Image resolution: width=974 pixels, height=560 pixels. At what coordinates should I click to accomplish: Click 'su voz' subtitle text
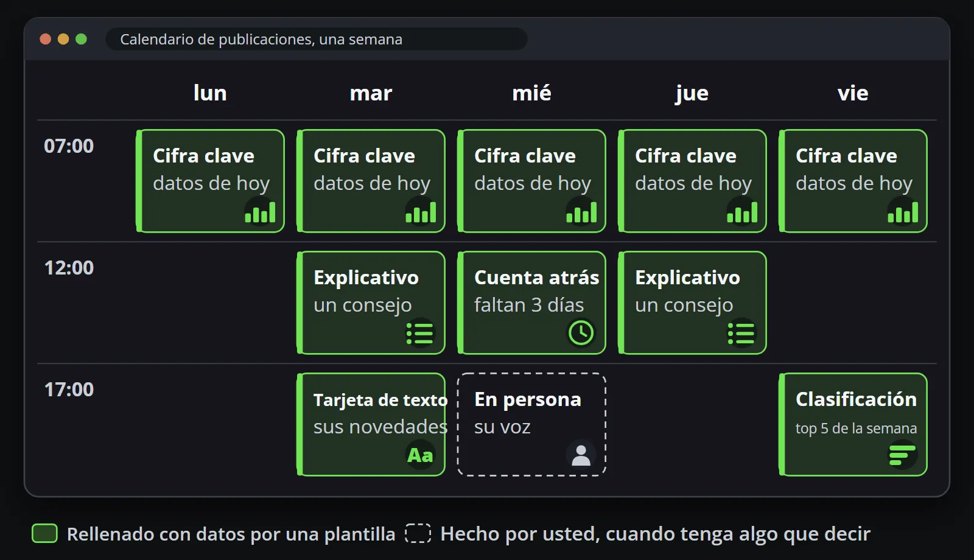point(502,427)
